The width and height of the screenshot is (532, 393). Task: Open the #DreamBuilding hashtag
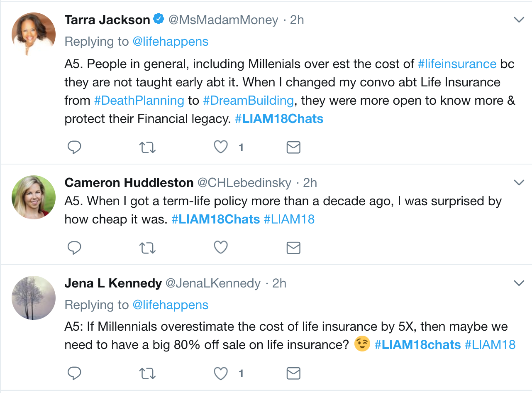(248, 101)
